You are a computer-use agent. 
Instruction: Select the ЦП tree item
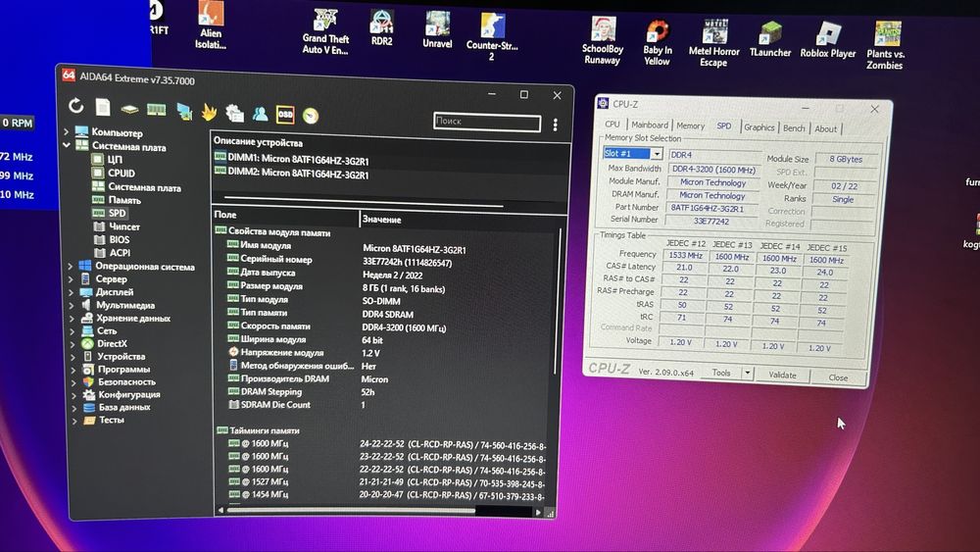coord(115,160)
